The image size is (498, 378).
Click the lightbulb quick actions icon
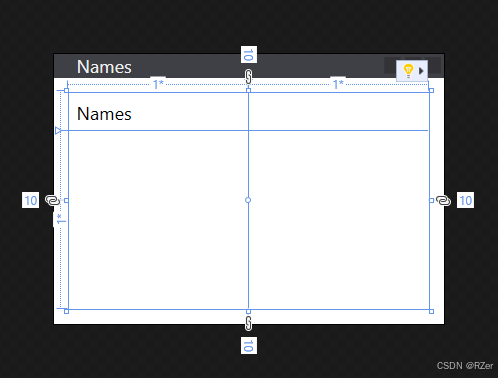(408, 71)
